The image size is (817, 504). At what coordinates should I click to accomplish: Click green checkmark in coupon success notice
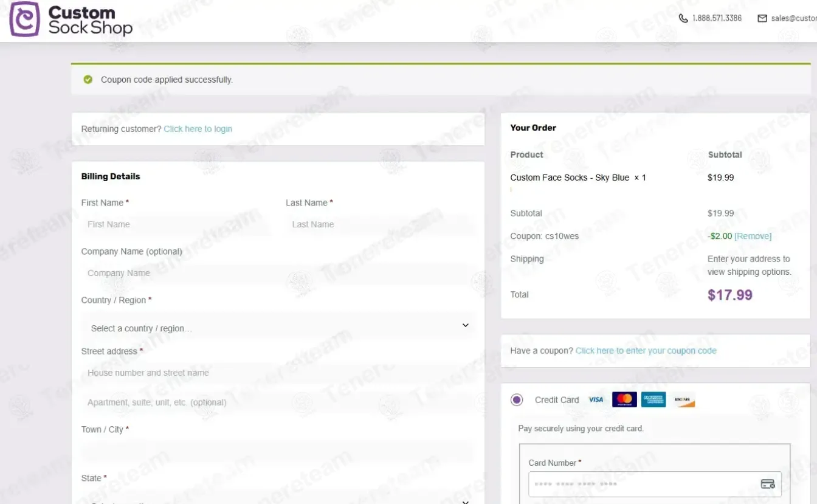click(x=88, y=80)
